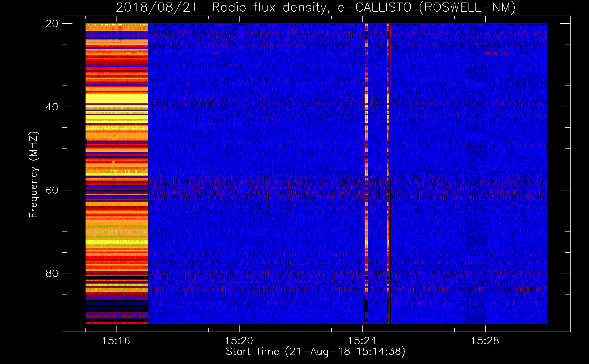The width and height of the screenshot is (589, 364).
Task: Click the 15:24 time tick label
Action: (x=362, y=341)
